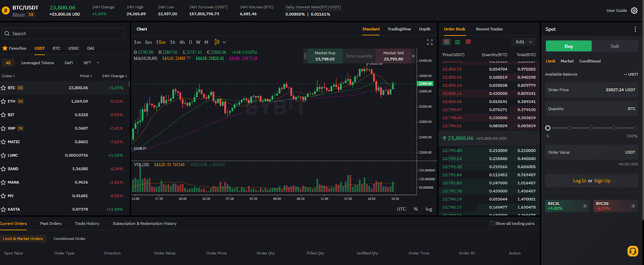Favorite BTC with its star icon

[3, 88]
